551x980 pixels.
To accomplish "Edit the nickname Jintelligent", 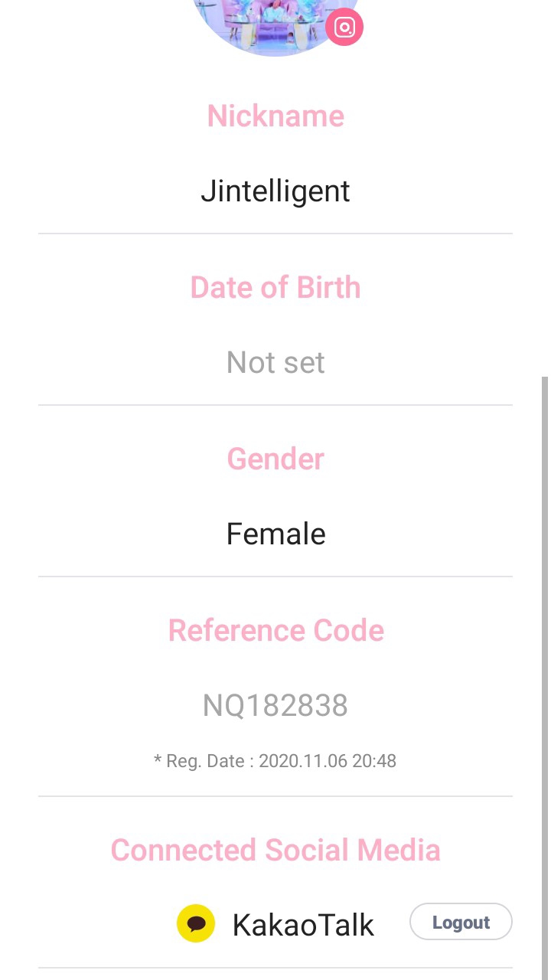I will click(275, 191).
